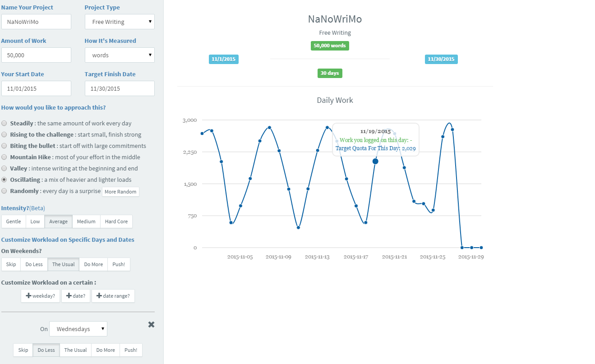Select the Randomly approach
This screenshot has width=595, height=364.
[x=4, y=191]
